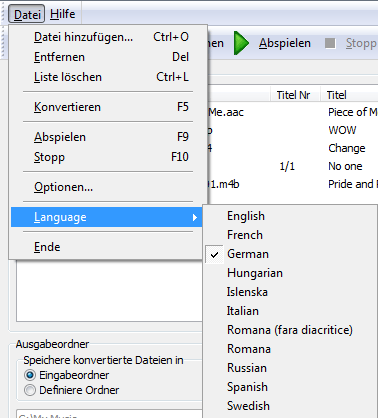Screen dimensions: 378x418
Task: Click the grey Stopp square icon
Action: (330, 43)
